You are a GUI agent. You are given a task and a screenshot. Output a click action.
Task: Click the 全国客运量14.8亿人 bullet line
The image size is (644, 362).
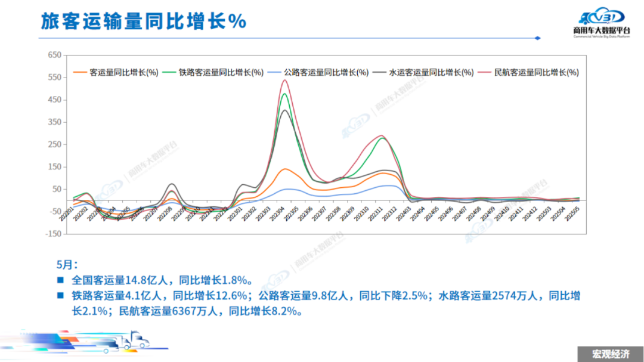[162, 280]
